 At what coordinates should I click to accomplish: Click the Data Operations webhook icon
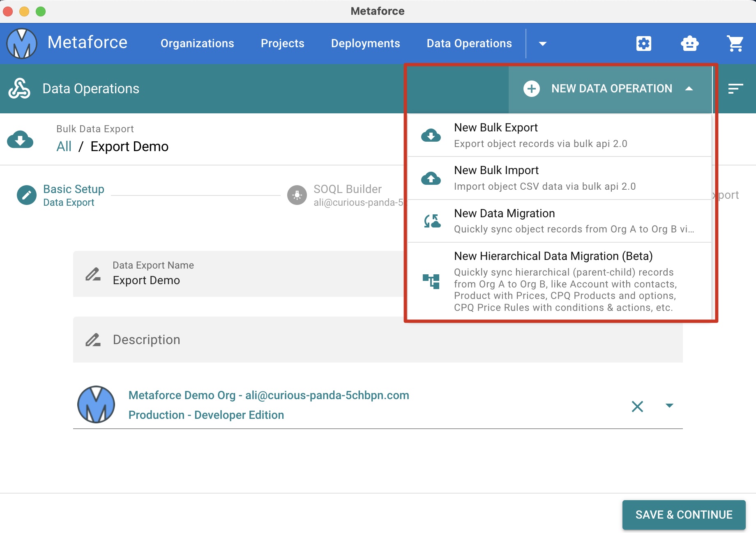pyautogui.click(x=19, y=89)
